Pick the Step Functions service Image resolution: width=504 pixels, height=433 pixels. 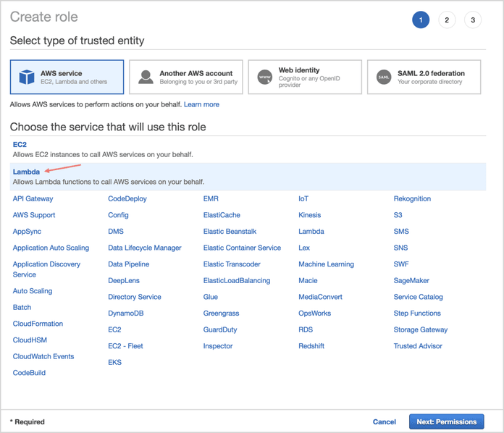pyautogui.click(x=417, y=314)
